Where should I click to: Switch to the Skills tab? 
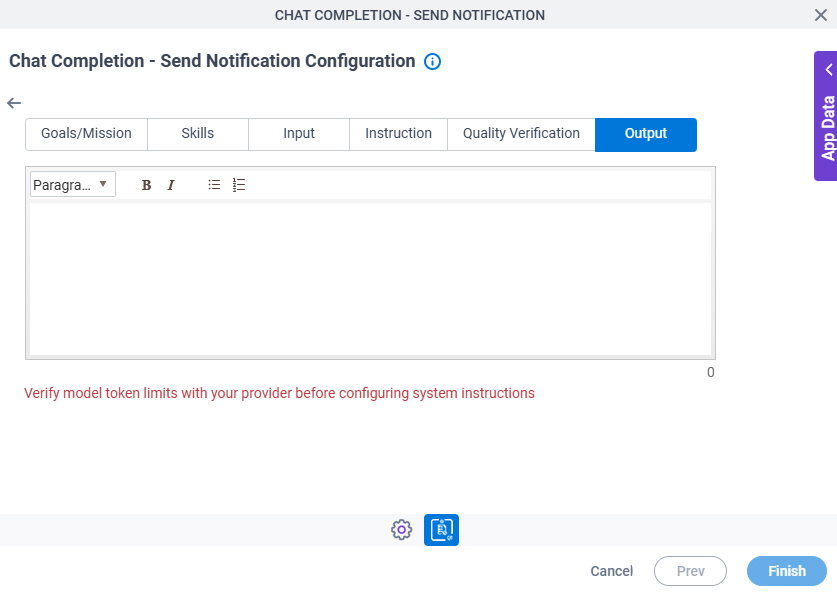[198, 133]
